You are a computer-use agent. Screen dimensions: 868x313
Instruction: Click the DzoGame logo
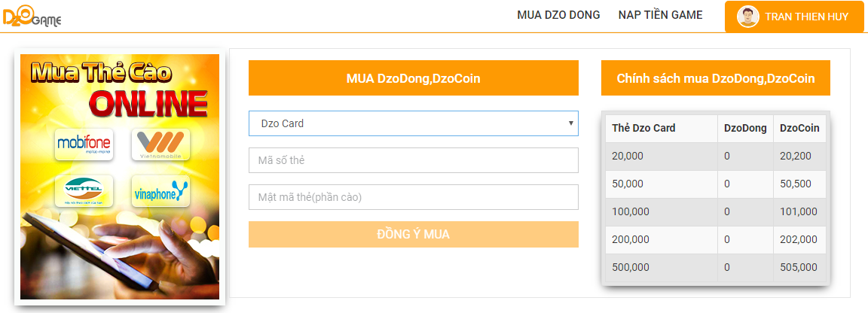[x=32, y=17]
